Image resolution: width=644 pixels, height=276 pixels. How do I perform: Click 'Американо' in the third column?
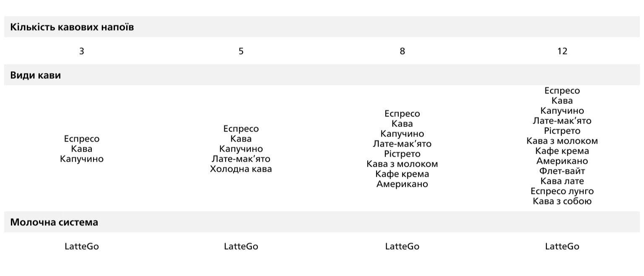[402, 184]
